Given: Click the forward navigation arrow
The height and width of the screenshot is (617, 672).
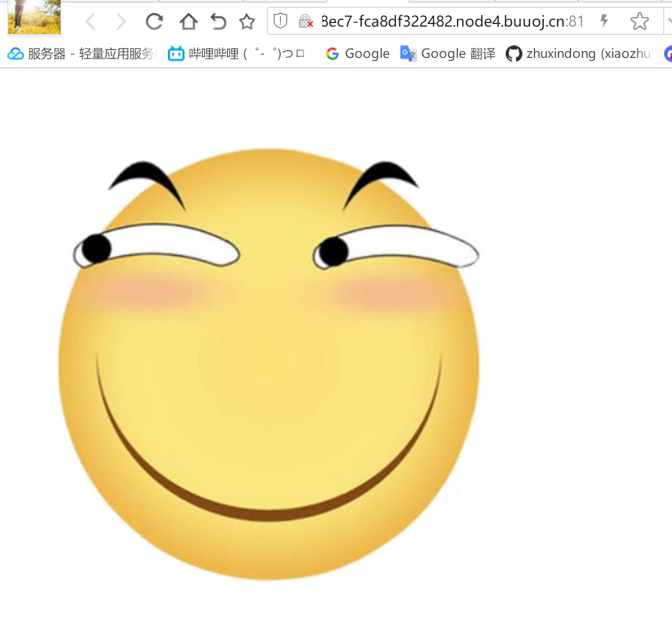Looking at the screenshot, I should 121,21.
